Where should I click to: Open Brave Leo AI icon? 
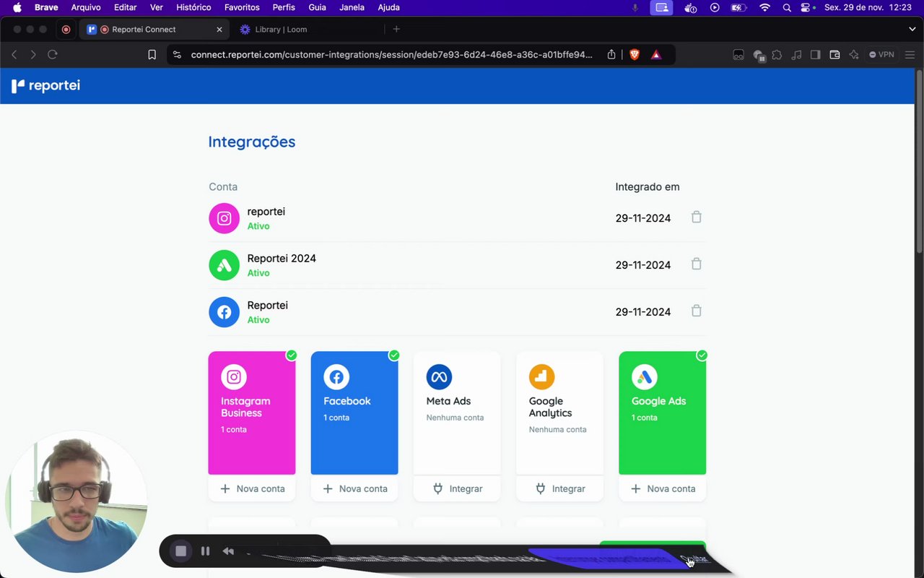(x=854, y=54)
